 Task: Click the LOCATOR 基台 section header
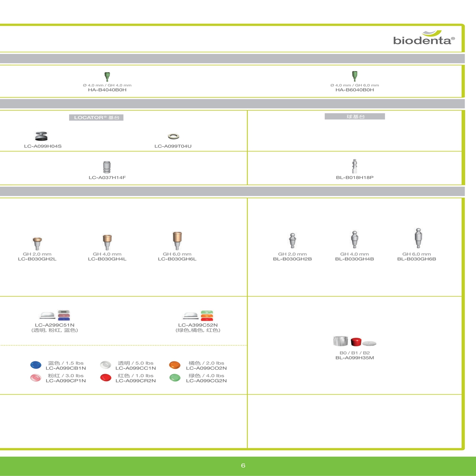(x=96, y=117)
